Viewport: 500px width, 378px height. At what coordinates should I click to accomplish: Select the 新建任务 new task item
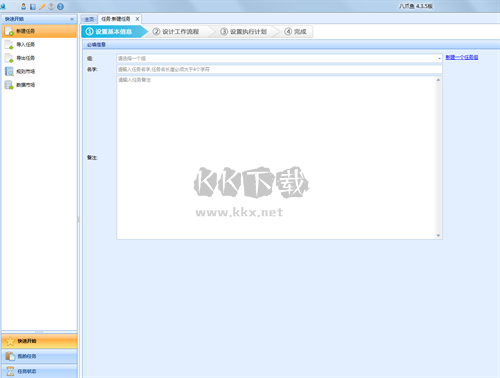click(39, 31)
